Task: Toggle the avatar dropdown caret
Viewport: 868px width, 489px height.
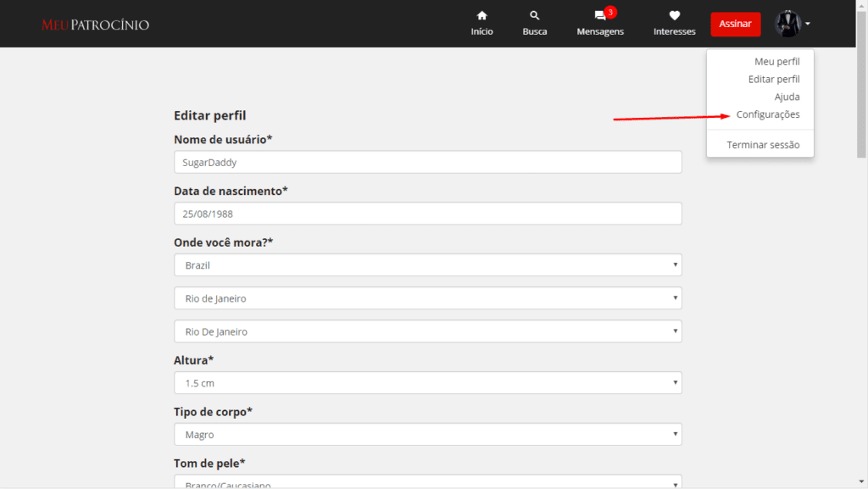Action: pos(808,24)
